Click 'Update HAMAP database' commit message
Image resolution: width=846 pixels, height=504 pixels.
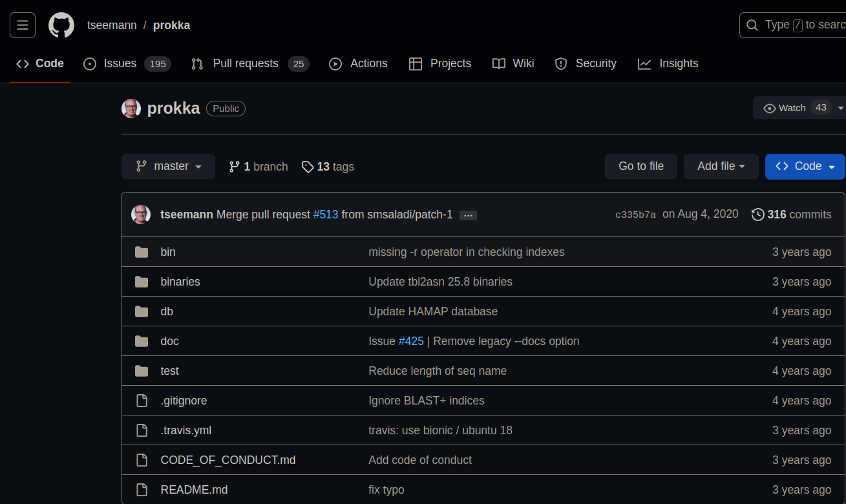pos(433,311)
